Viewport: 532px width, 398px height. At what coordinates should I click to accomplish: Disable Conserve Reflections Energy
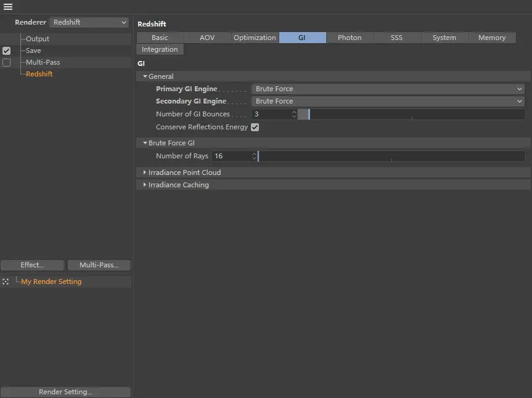tap(255, 127)
